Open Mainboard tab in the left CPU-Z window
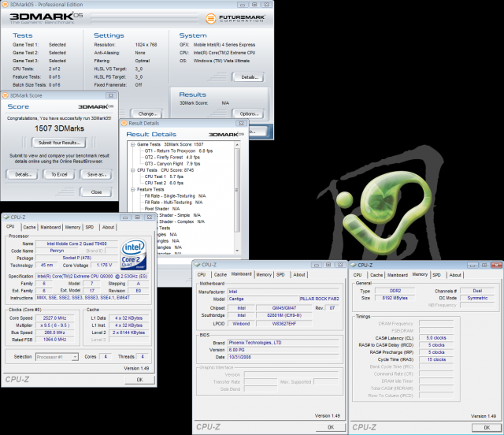 [50, 227]
